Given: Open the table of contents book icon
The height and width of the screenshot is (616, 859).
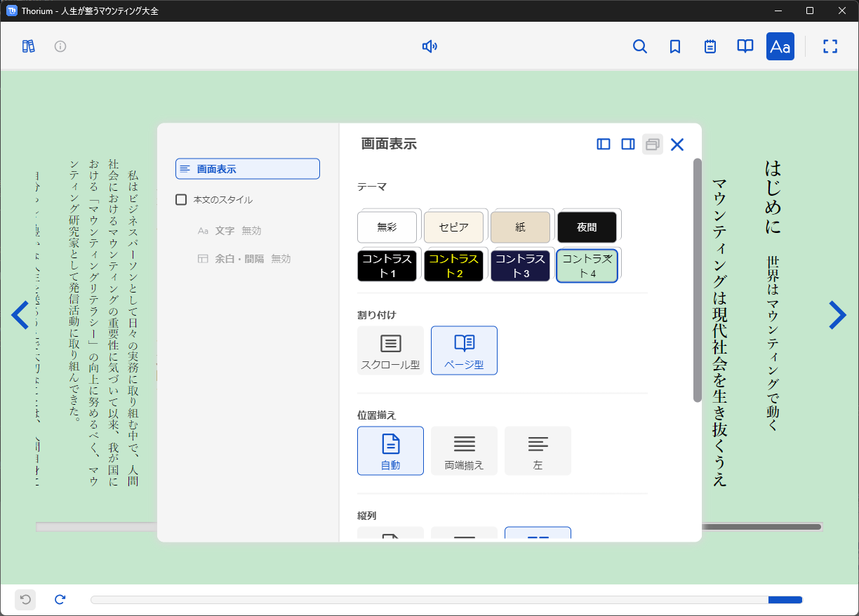Looking at the screenshot, I should [x=745, y=46].
